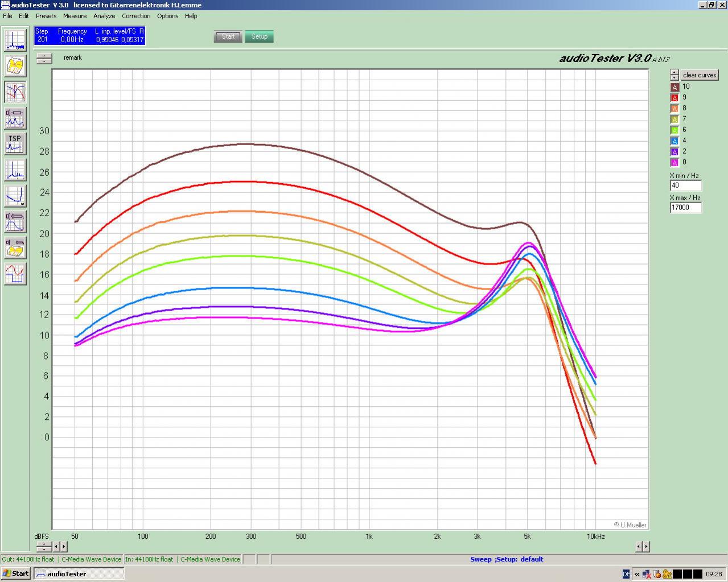Image resolution: width=728 pixels, height=582 pixels.
Task: Open the Correction menu
Action: [135, 16]
